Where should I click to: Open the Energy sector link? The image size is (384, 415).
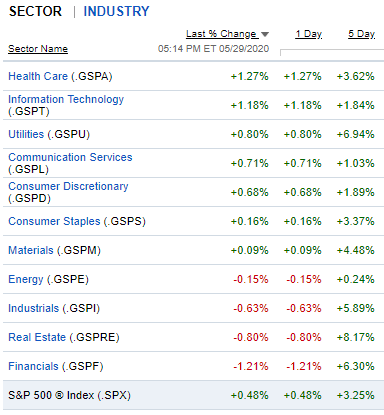(x=26, y=279)
